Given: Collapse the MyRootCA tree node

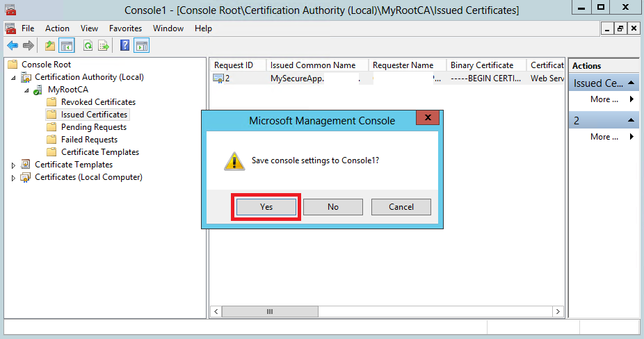Looking at the screenshot, I should click(x=26, y=90).
